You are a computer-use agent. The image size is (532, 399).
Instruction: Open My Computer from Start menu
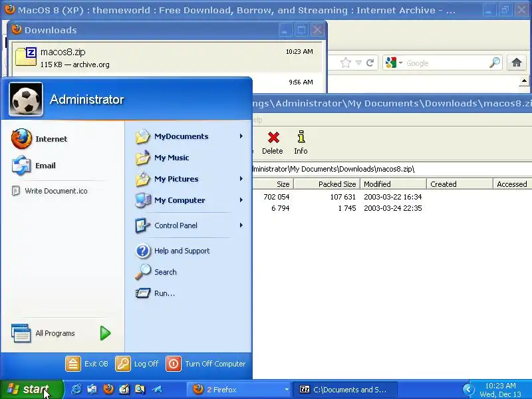pyautogui.click(x=170, y=200)
